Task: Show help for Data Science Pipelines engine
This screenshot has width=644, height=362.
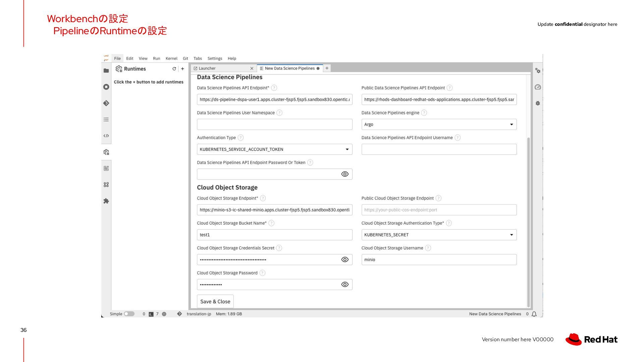Action: point(424,113)
